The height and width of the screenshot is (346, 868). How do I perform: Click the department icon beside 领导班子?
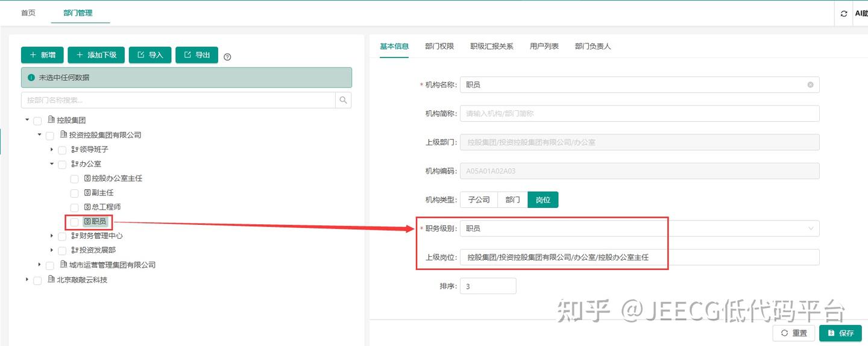[x=75, y=149]
